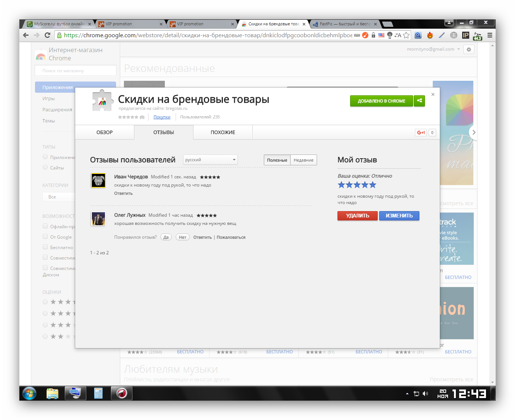Open the Покупки category link
Image resolution: width=515 pixels, height=420 pixels.
click(162, 117)
